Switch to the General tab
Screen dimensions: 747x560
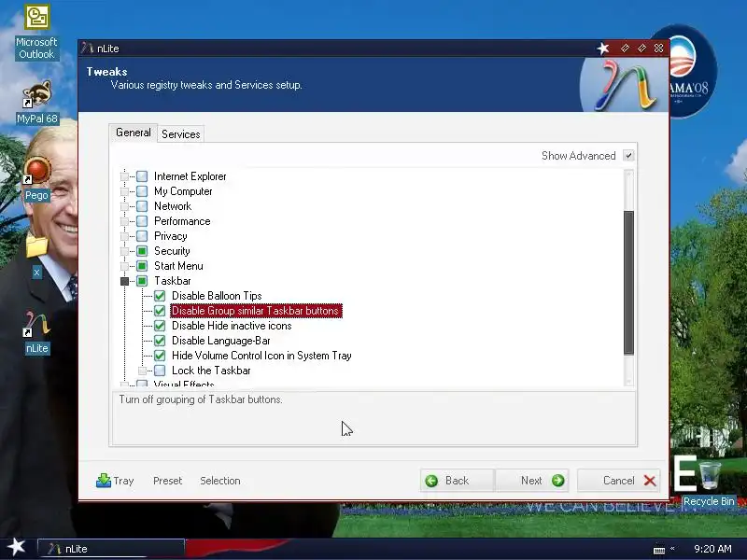tap(133, 133)
